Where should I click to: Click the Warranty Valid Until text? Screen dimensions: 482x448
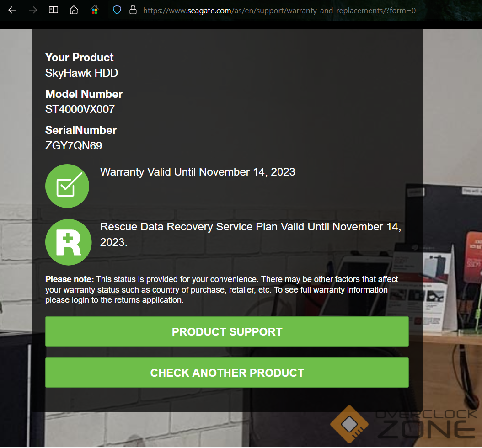tap(198, 172)
